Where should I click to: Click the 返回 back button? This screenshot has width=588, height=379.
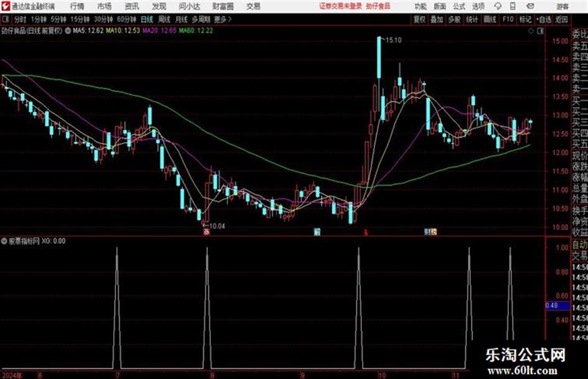click(x=561, y=19)
